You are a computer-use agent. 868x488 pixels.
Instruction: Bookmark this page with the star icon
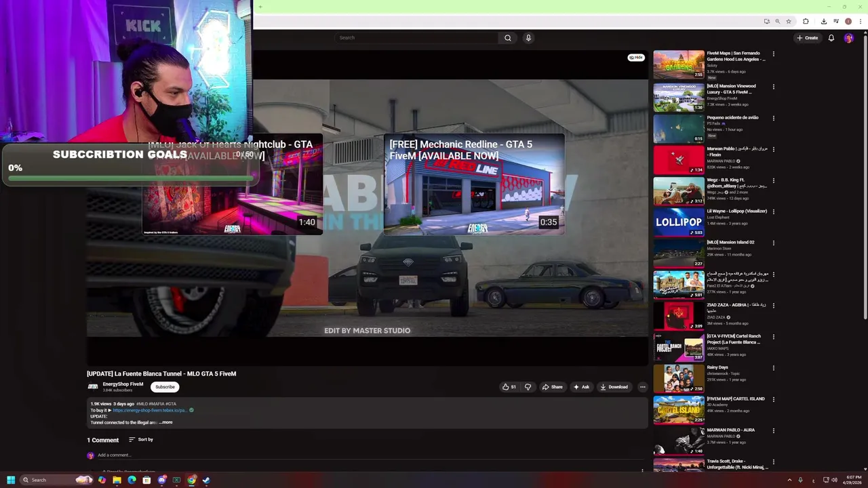click(x=788, y=22)
